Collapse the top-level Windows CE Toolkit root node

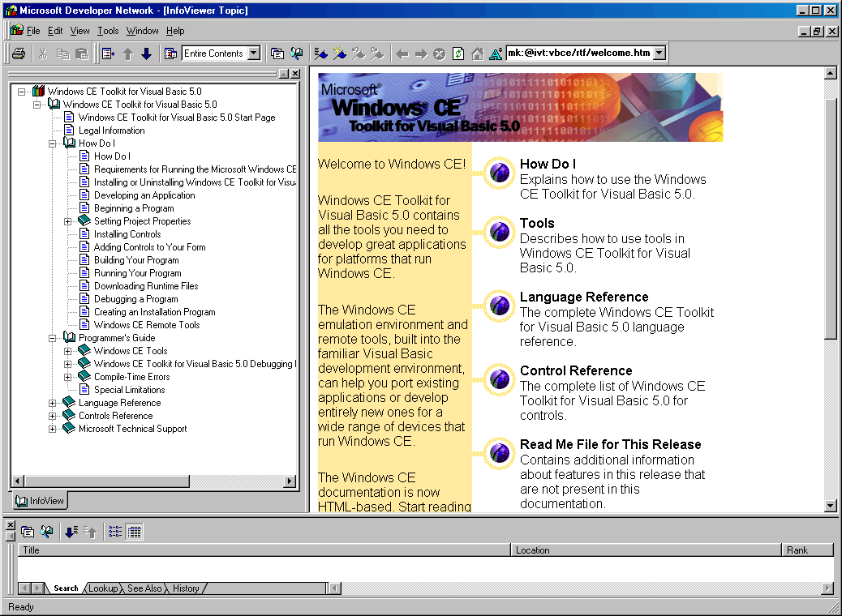[21, 92]
